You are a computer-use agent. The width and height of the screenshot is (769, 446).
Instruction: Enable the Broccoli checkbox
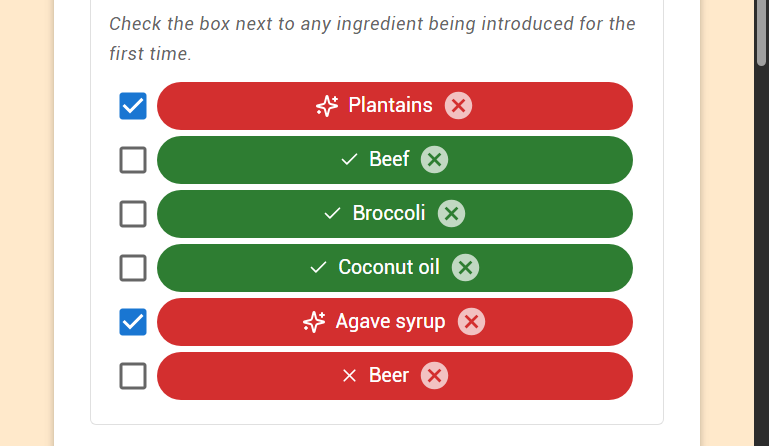[x=133, y=214]
